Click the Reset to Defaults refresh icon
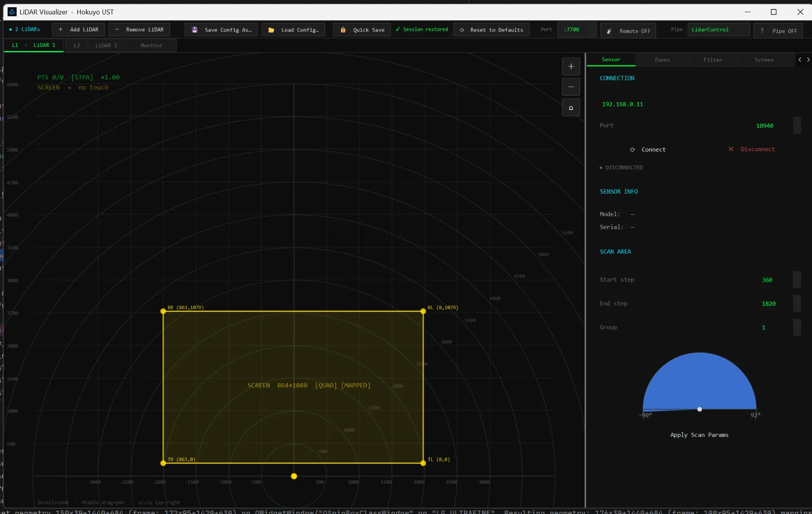 tap(462, 30)
